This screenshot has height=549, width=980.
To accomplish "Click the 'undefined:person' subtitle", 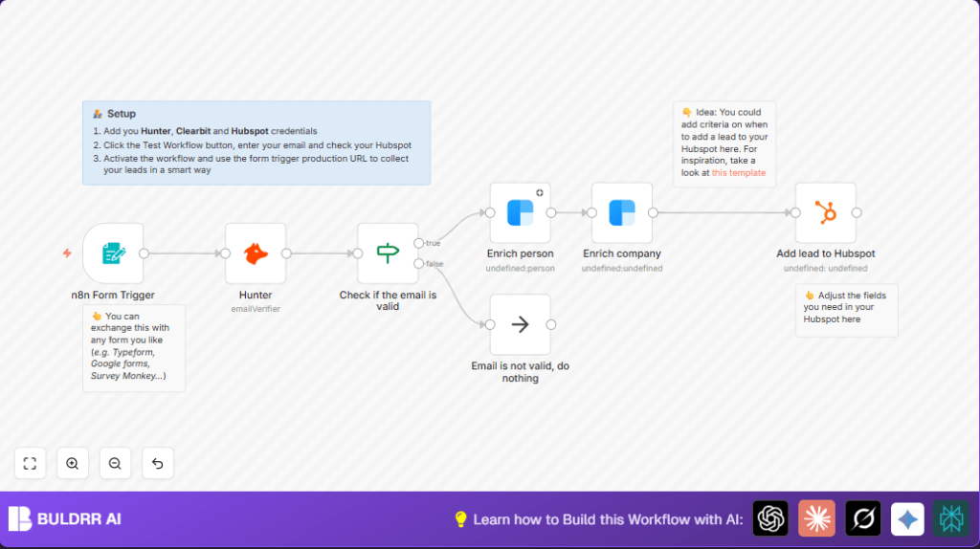I will pyautogui.click(x=520, y=268).
